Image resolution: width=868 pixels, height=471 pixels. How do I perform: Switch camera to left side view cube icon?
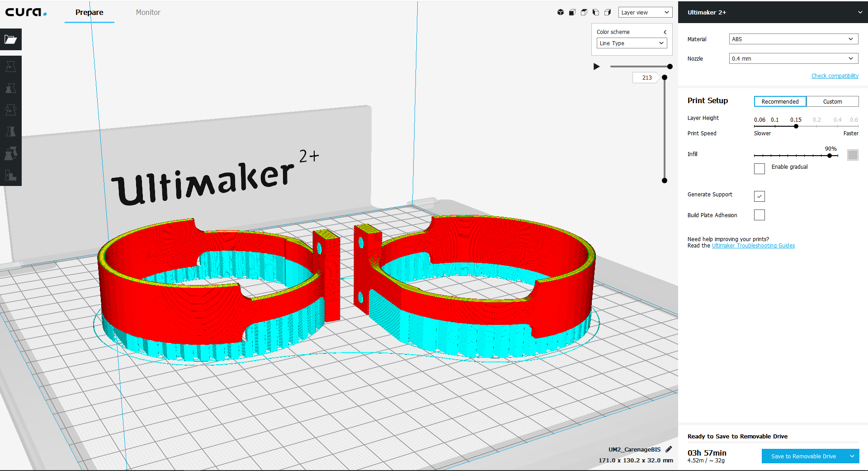coord(596,12)
